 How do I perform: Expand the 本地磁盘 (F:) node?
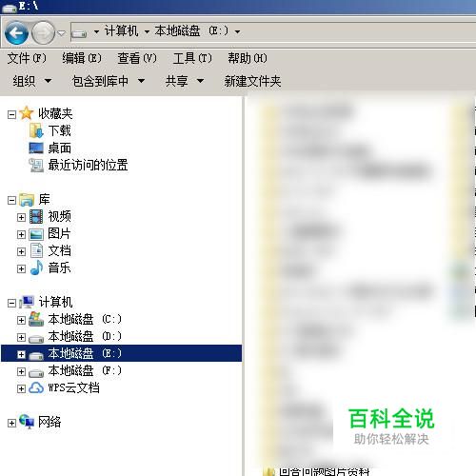21,371
